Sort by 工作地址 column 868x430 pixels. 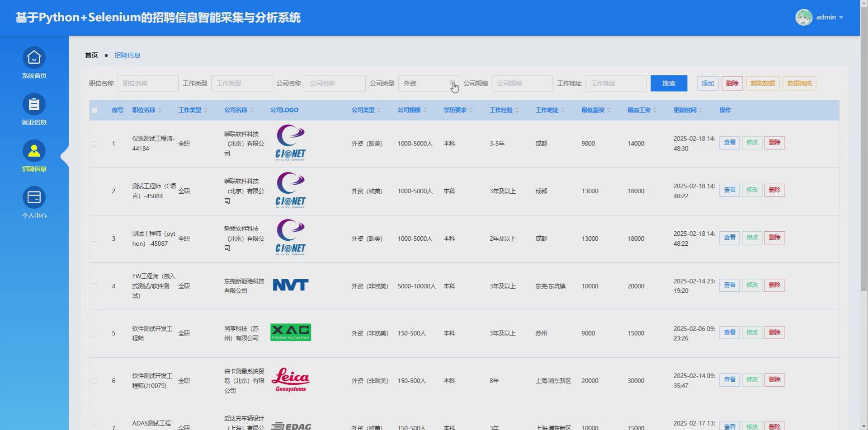(563, 110)
